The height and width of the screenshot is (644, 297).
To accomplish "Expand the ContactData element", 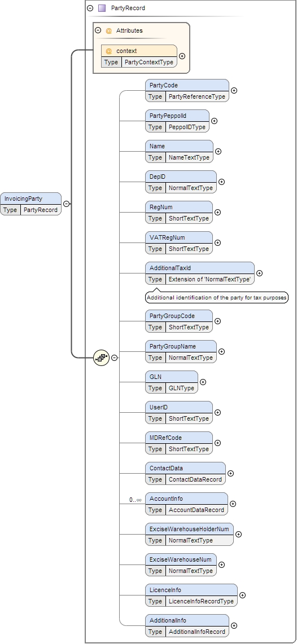I will (x=230, y=473).
